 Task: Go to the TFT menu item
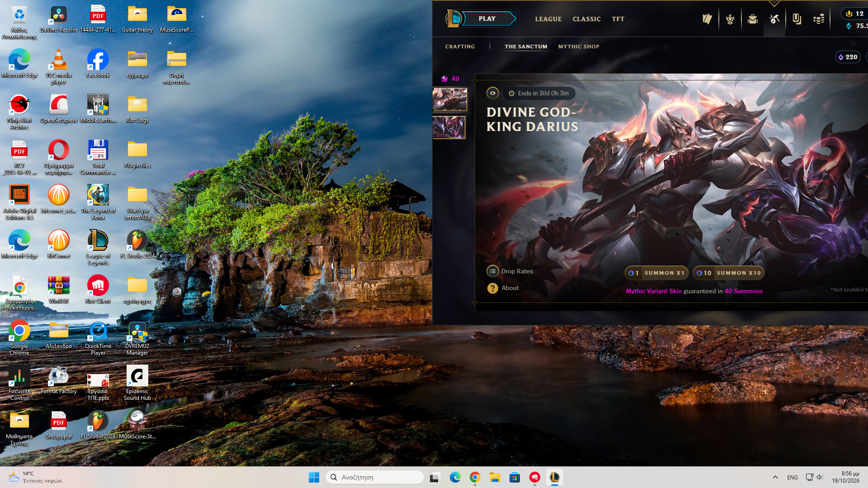pos(618,19)
